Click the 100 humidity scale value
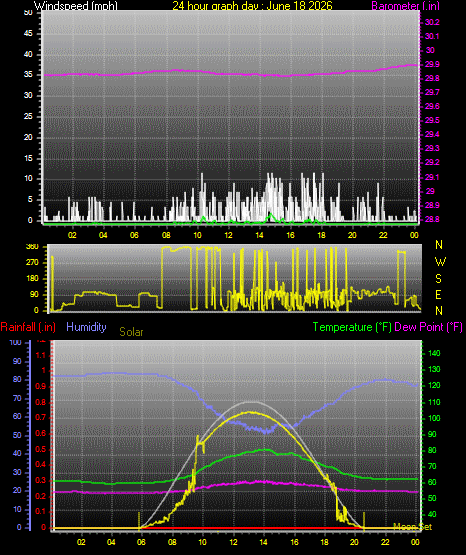 pos(16,342)
